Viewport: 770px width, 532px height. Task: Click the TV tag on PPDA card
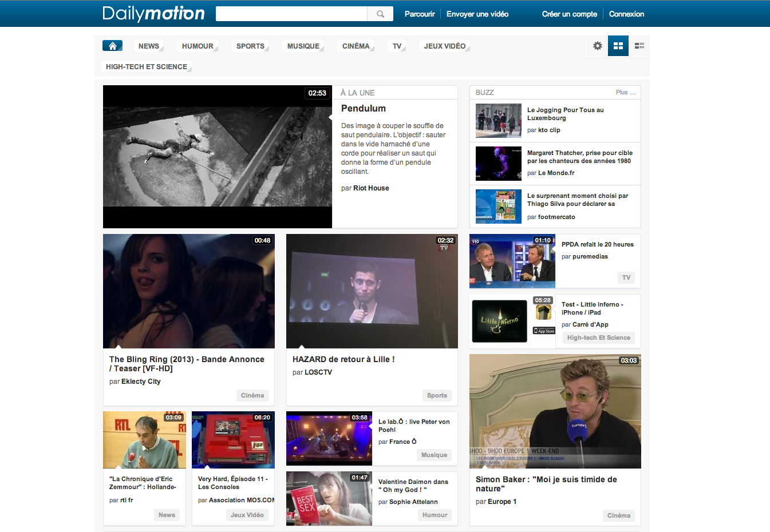point(626,277)
